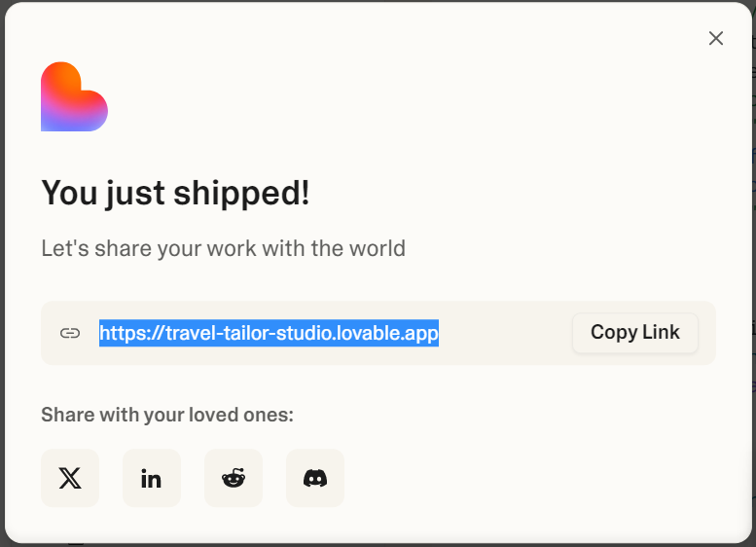Click the Copy Link button
756x547 pixels.
635,332
